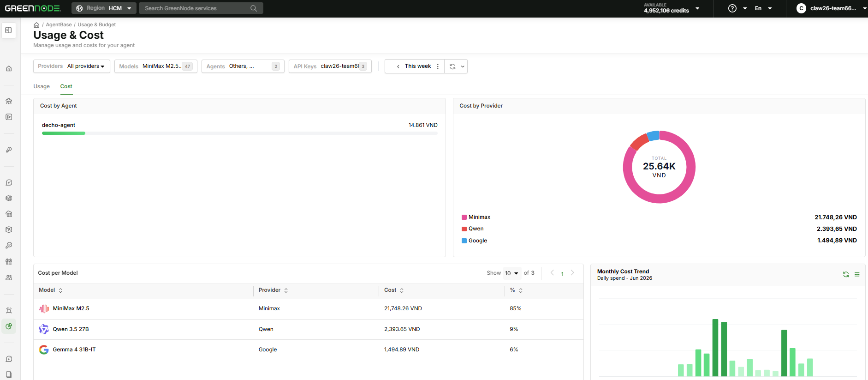Open the key icon in the sidebar
This screenshot has width=868, height=380.
[9, 150]
